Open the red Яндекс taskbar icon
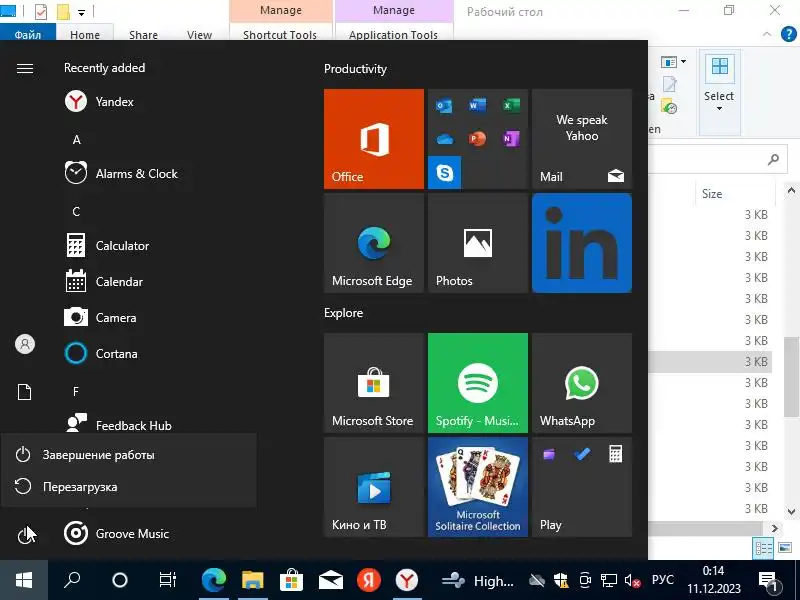800x600 pixels. point(368,580)
